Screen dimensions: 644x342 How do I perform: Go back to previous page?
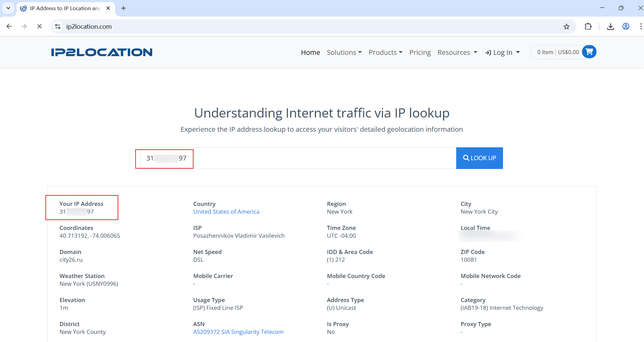[x=9, y=26]
